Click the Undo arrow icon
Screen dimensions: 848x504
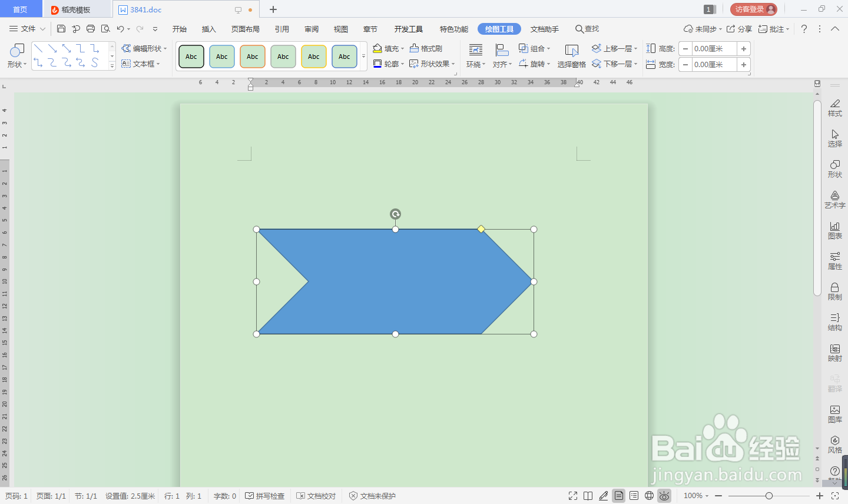pos(120,28)
